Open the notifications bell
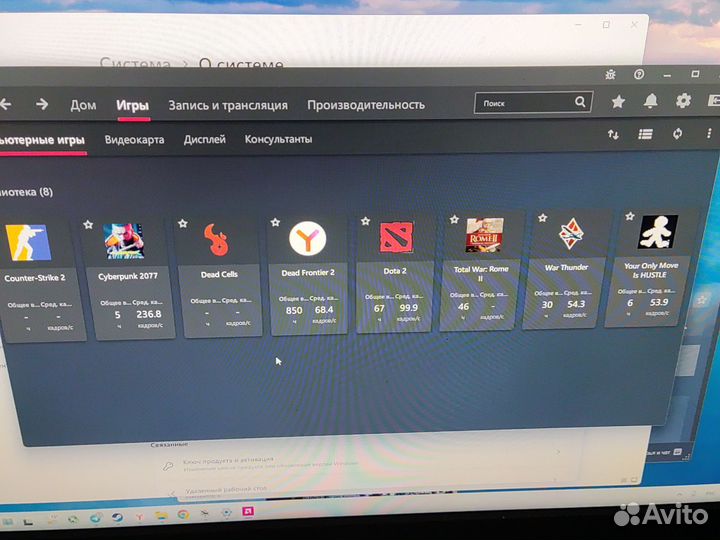Screen dimensions: 720x540 [651, 101]
